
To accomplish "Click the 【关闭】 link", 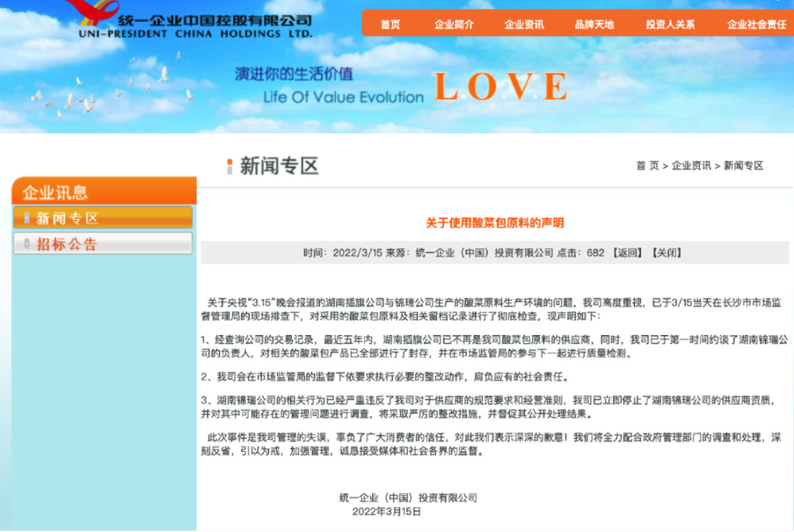I will click(668, 252).
